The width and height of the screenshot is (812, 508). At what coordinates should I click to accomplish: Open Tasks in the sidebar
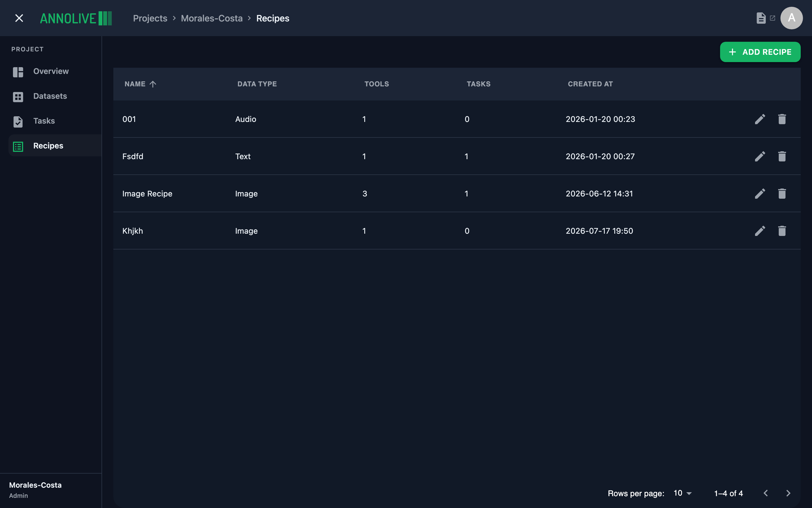click(x=55, y=121)
